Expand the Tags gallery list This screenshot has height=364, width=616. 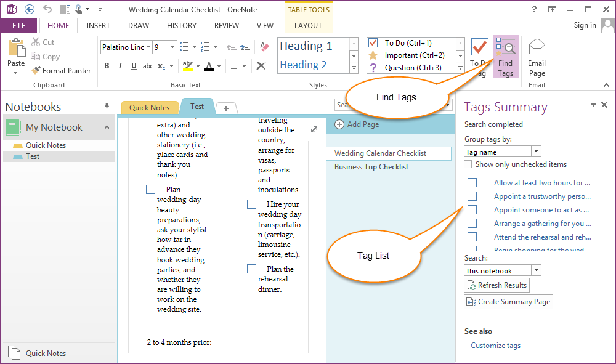click(x=460, y=68)
